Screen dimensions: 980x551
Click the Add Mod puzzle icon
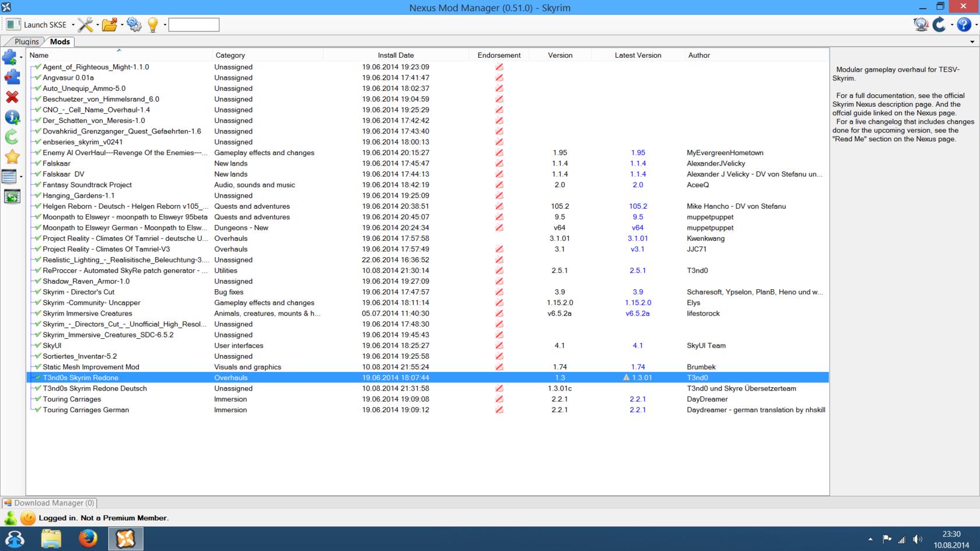pyautogui.click(x=10, y=57)
